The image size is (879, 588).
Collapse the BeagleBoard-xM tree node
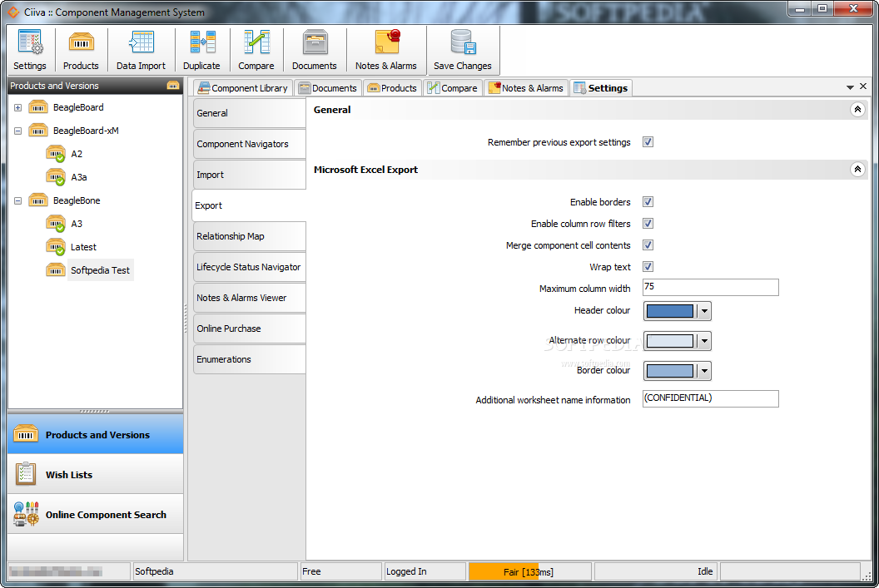[x=18, y=131]
